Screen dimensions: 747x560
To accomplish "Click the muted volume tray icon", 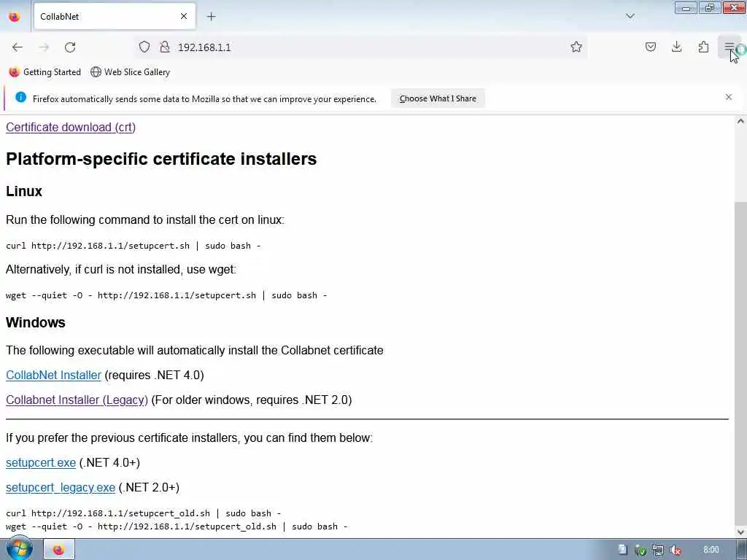I will [675, 550].
